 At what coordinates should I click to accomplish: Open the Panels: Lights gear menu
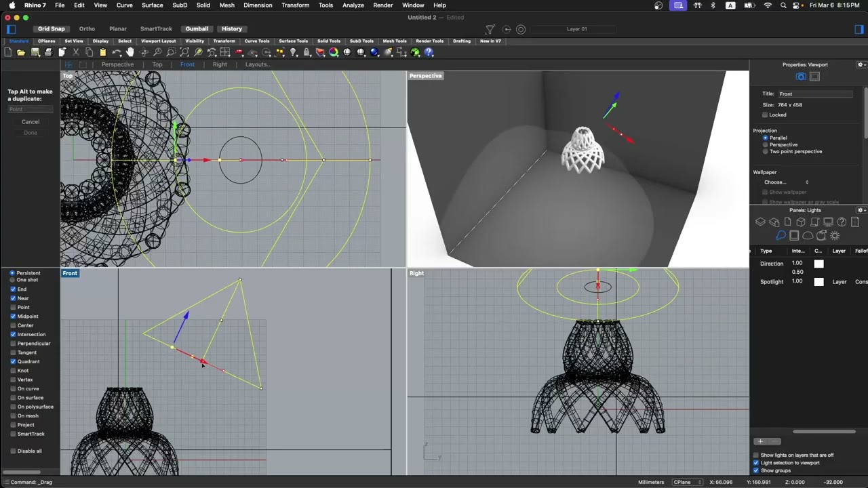pos(862,210)
